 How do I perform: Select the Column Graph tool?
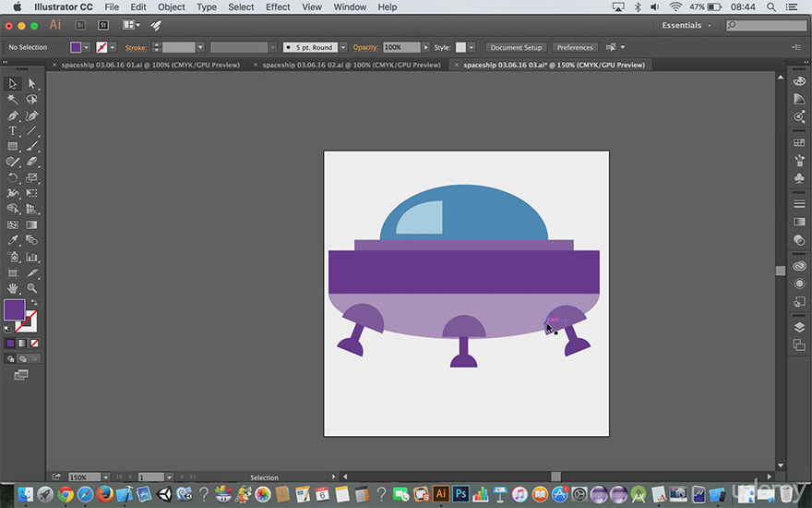coord(31,257)
